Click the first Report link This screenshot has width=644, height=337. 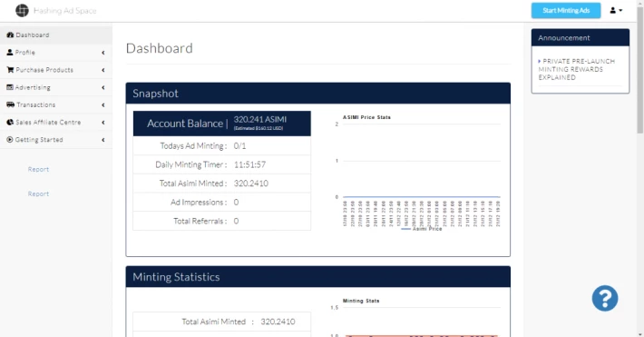point(38,169)
